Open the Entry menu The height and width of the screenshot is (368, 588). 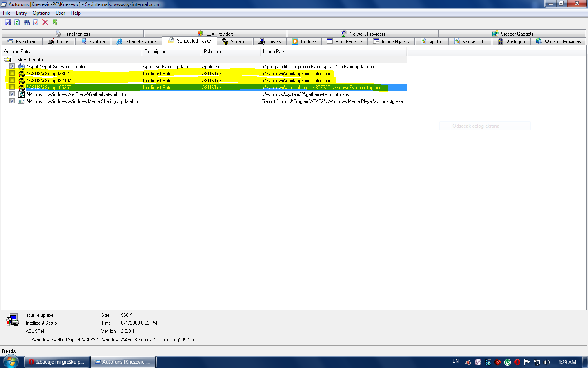21,13
